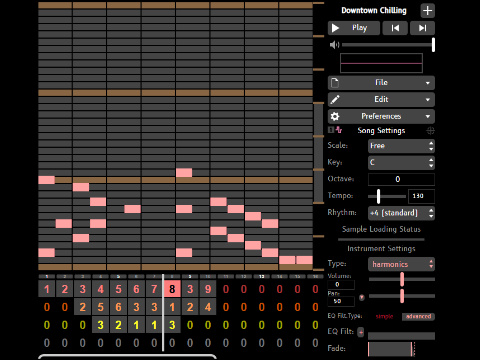This screenshot has width=480, height=360.
Task: Start playback with the Play button
Action: point(354,28)
